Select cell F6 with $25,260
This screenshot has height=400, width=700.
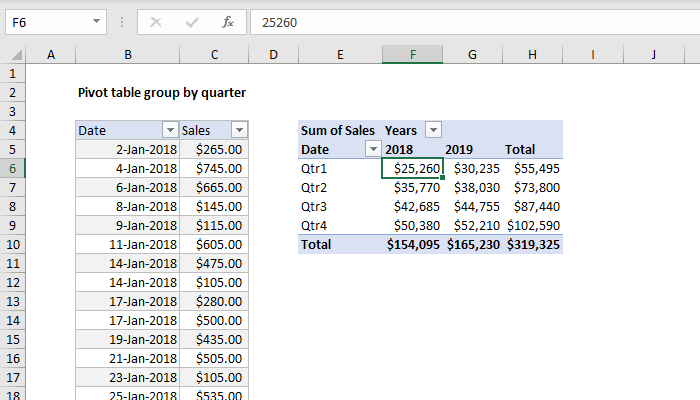[x=412, y=168]
